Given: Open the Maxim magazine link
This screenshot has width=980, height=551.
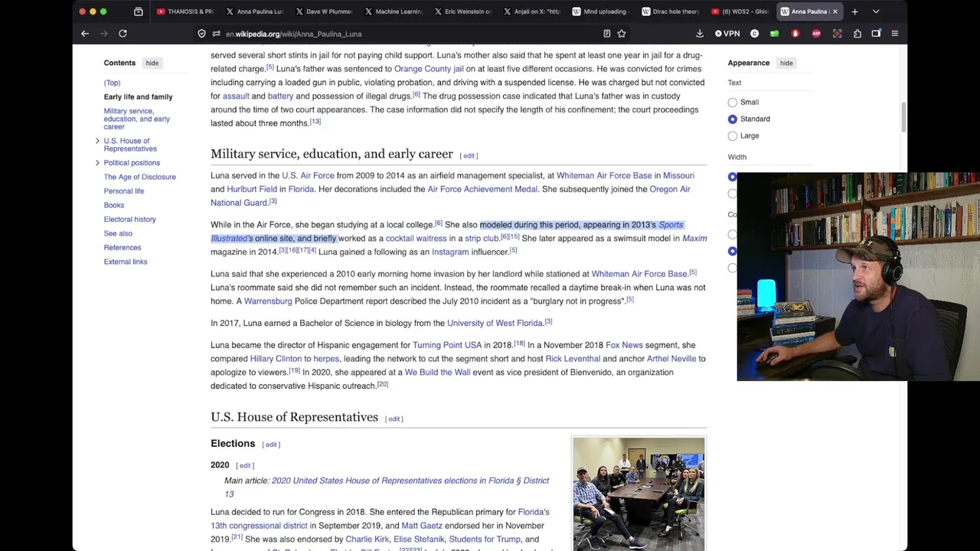Looking at the screenshot, I should [x=694, y=238].
